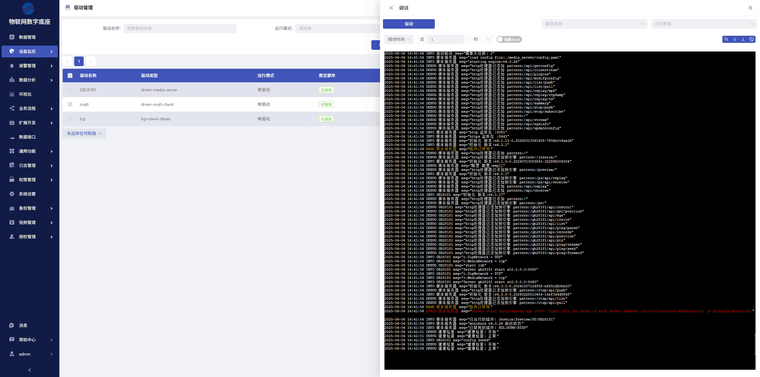Click the mqtt driver name cell

(x=84, y=104)
